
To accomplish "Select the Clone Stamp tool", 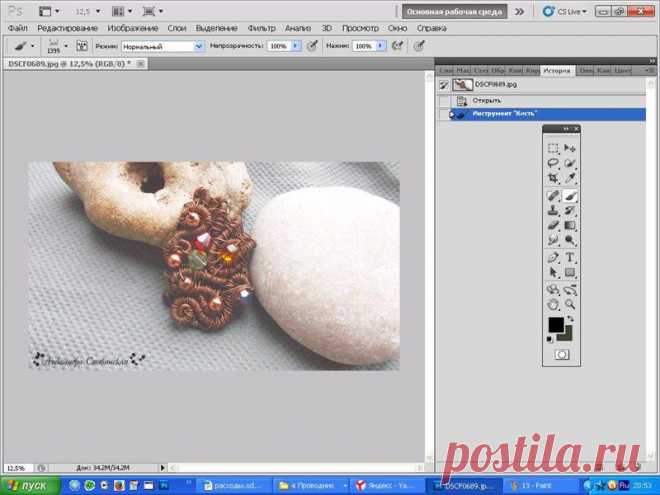I will [x=553, y=211].
